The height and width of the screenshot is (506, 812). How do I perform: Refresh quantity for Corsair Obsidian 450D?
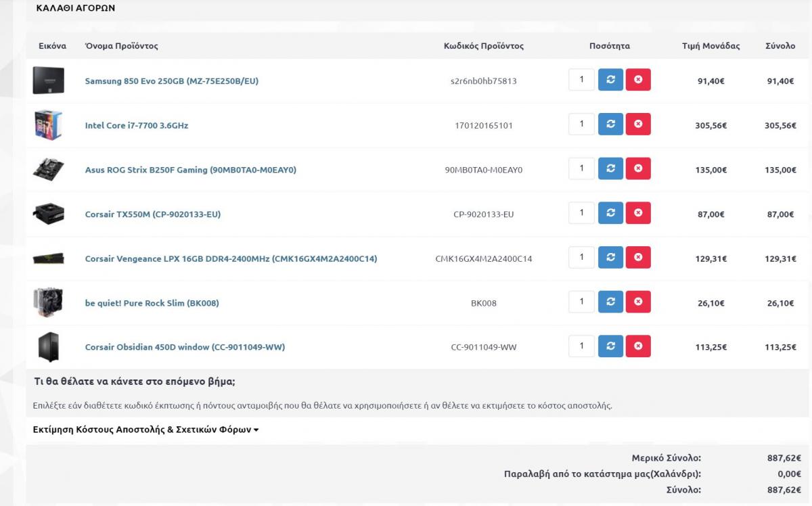pos(610,346)
